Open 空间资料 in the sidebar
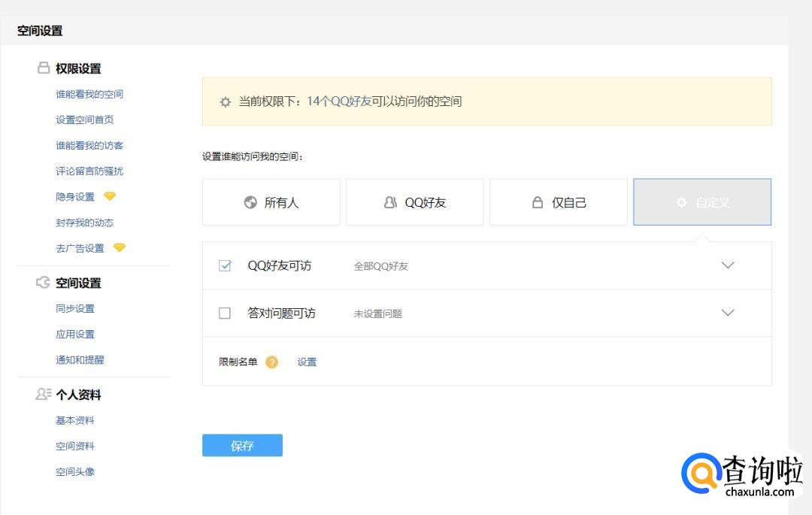The width and height of the screenshot is (812, 515). coord(75,446)
